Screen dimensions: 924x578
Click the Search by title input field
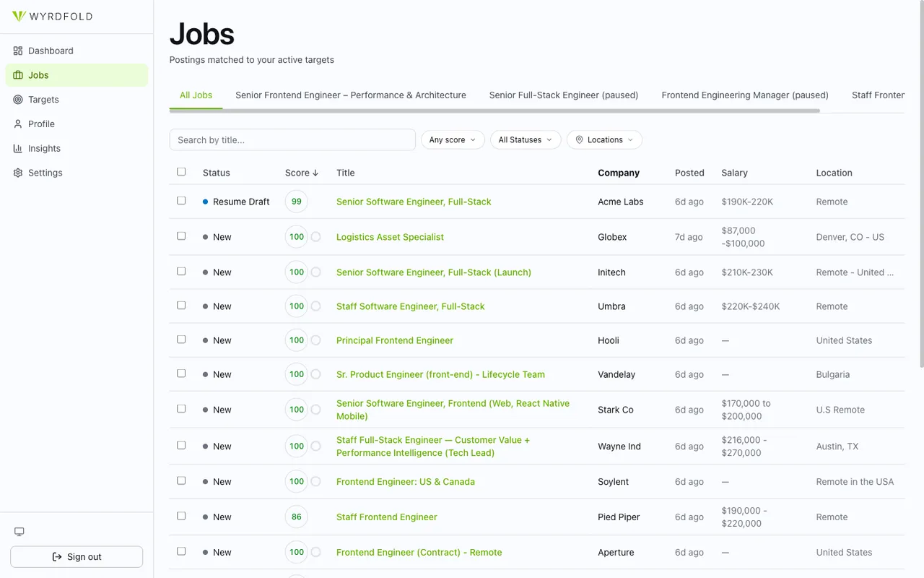point(292,140)
